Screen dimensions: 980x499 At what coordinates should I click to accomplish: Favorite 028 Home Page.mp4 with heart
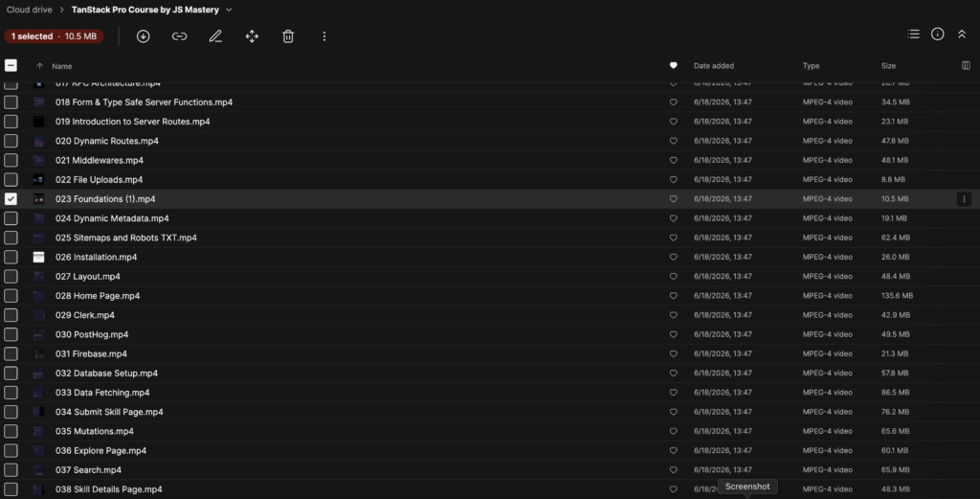click(673, 296)
